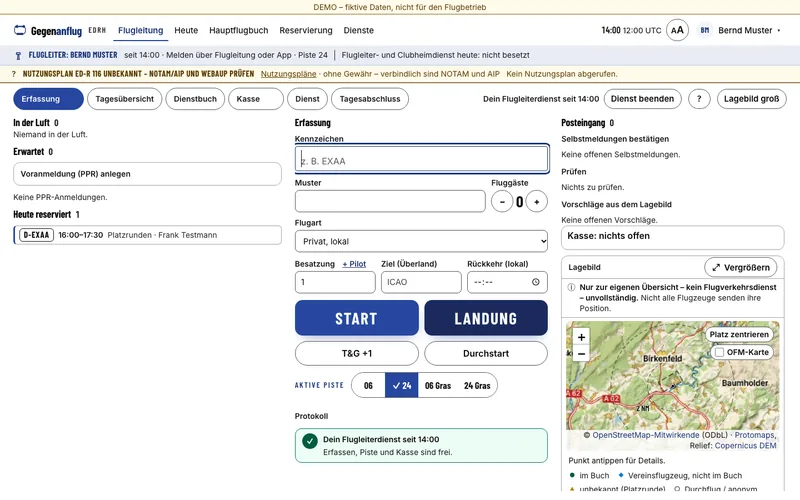Focus the Besatzung input field
Image resolution: width=800 pixels, height=500 pixels.
coord(335,282)
